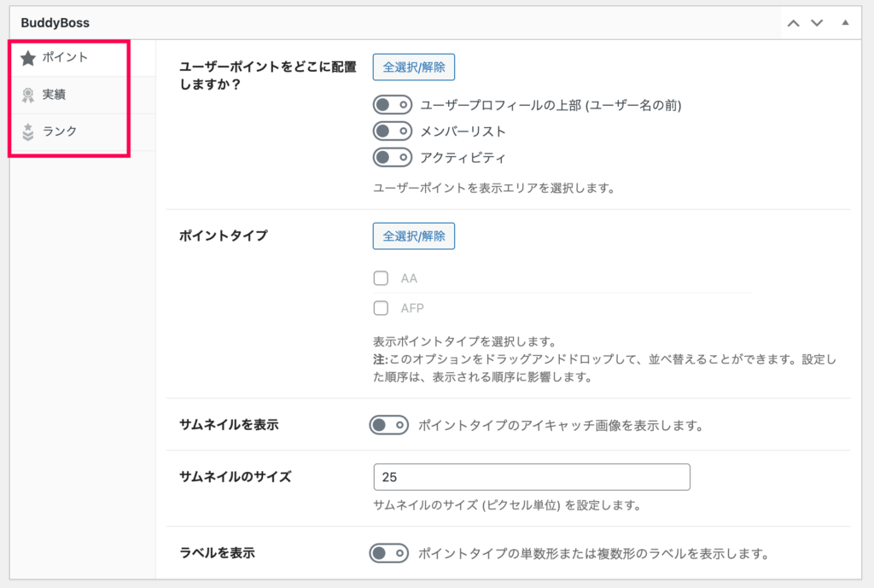The image size is (874, 588).
Task: Click the サムネイルのサイズ heading
Action: 236,477
